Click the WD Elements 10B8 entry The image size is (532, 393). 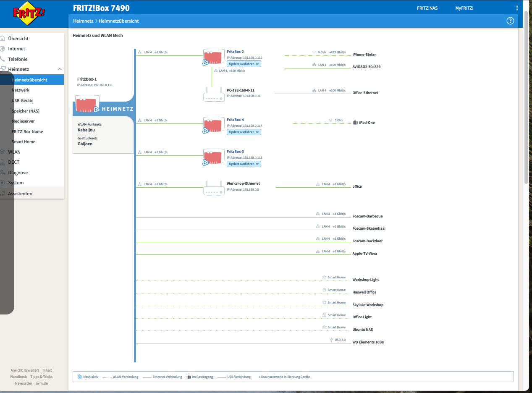pos(368,342)
